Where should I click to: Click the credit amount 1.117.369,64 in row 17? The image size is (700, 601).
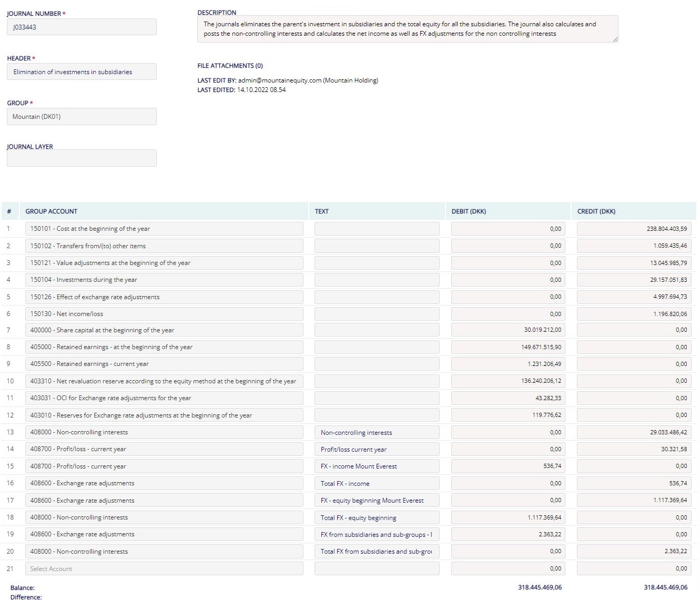[634, 500]
